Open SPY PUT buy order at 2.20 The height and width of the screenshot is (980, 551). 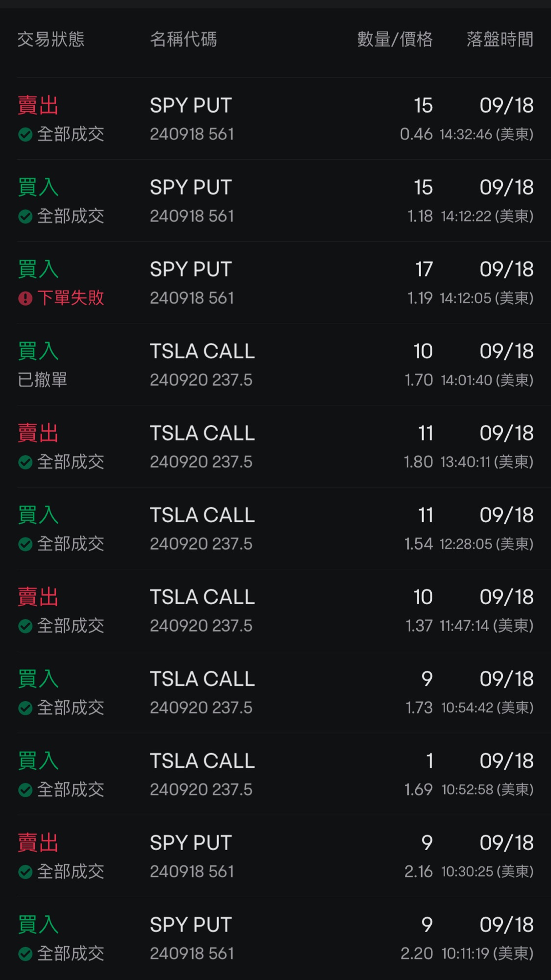[275, 938]
